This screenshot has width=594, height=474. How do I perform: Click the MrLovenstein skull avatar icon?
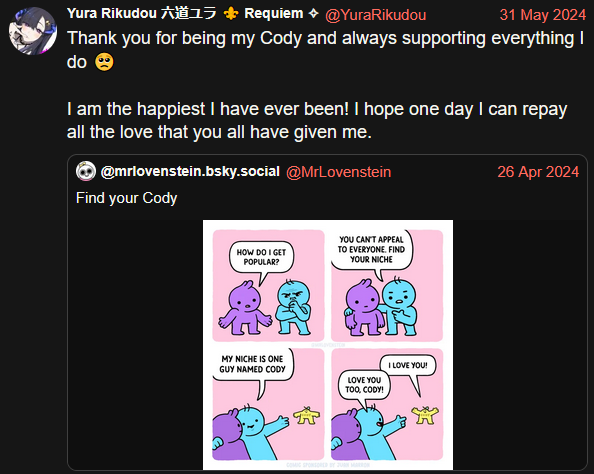coord(86,172)
